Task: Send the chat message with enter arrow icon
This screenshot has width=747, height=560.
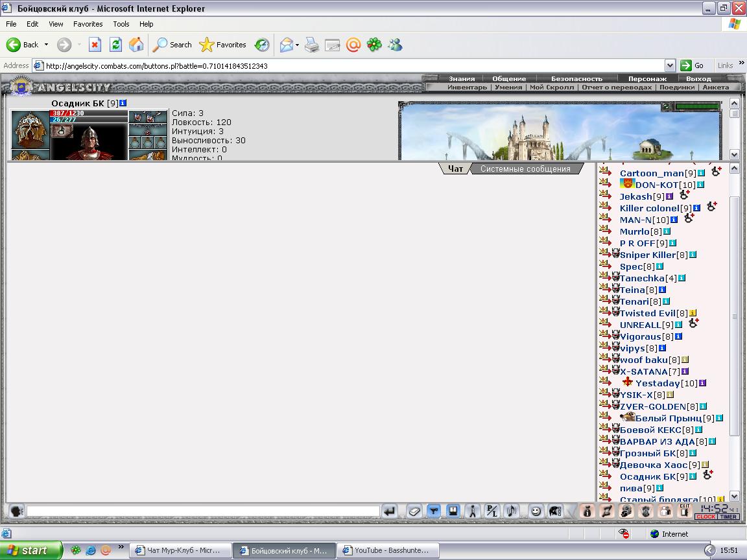Action: click(x=390, y=511)
